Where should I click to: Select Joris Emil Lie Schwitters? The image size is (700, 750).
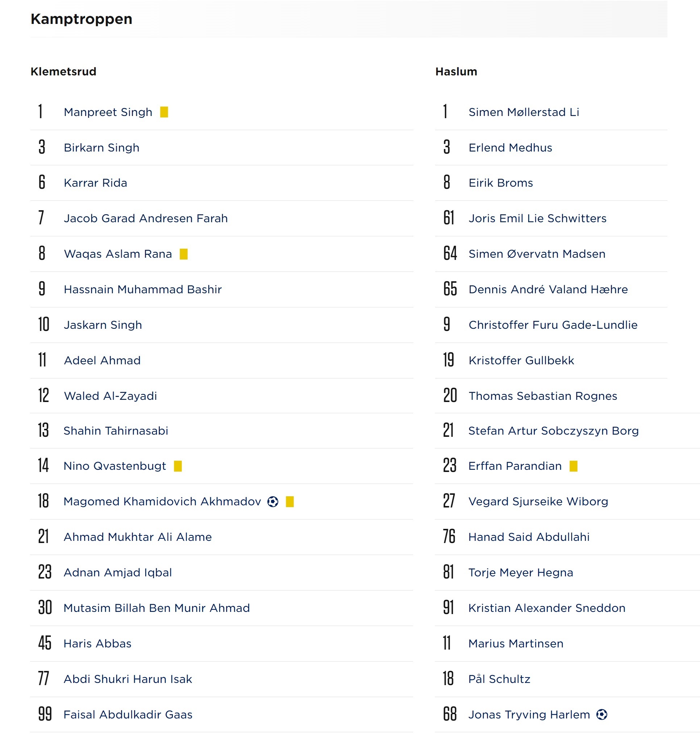pyautogui.click(x=537, y=219)
